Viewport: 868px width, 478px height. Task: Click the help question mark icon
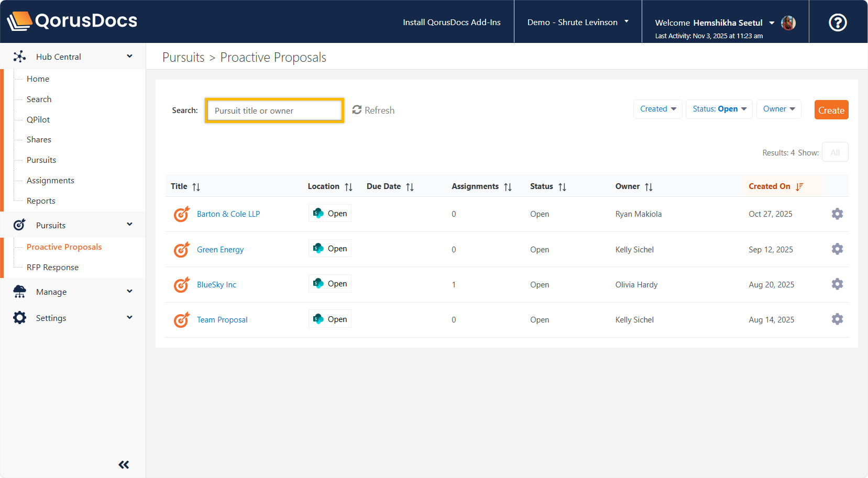[838, 23]
